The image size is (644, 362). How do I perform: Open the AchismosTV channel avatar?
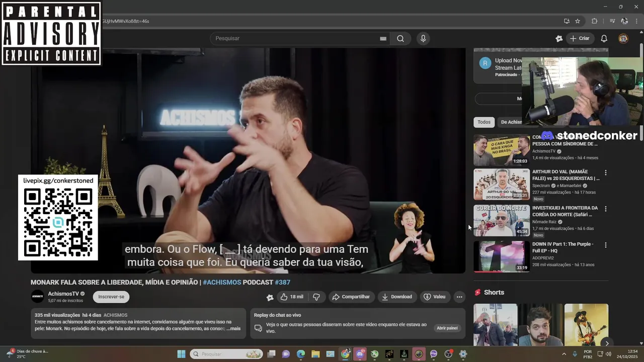point(37,297)
